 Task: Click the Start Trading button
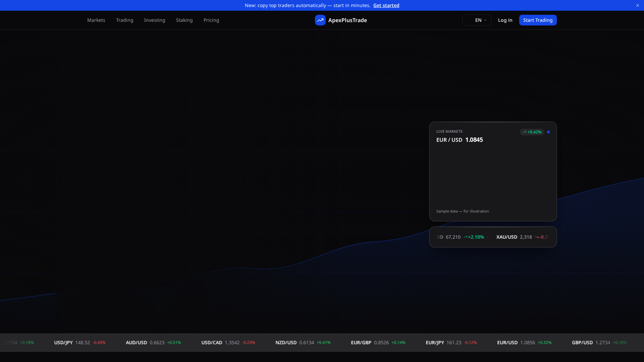tap(538, 20)
